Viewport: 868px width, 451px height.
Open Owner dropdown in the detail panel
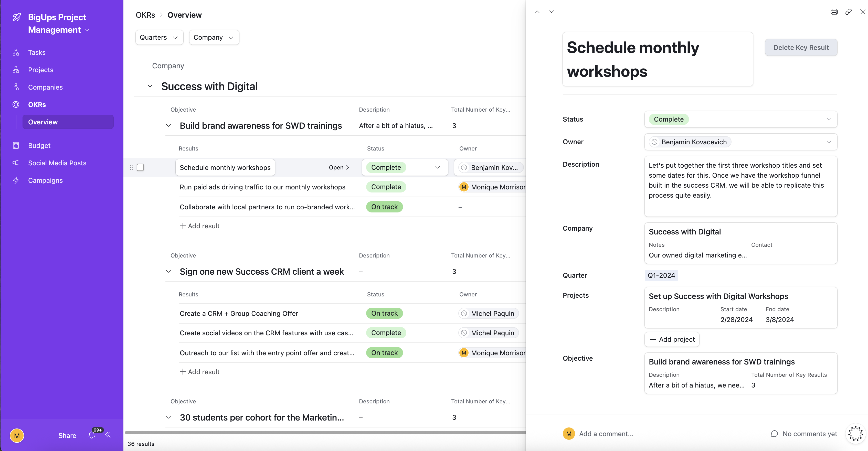pos(741,142)
